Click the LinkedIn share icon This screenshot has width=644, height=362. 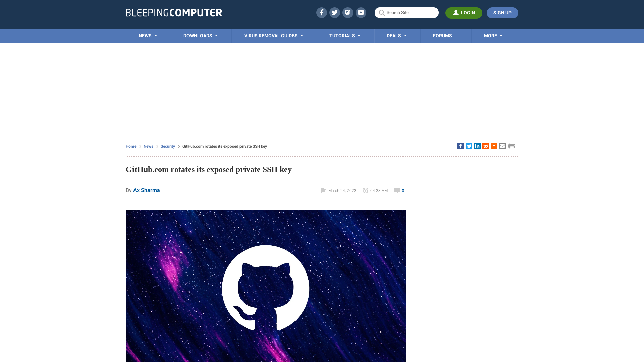477,146
